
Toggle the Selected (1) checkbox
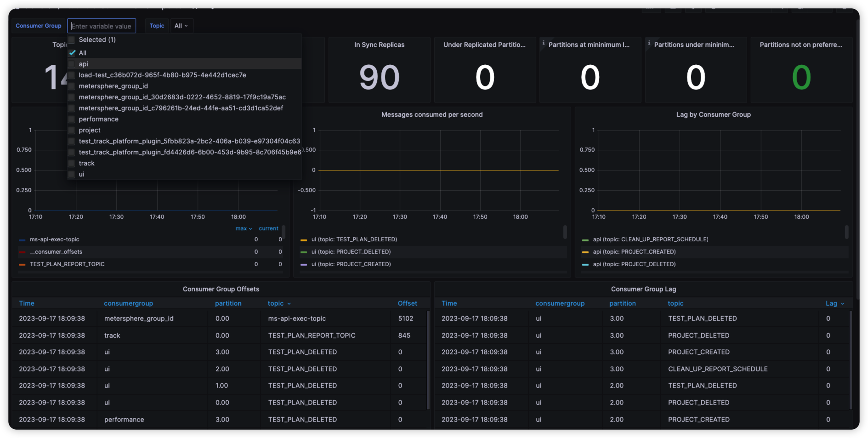point(72,40)
